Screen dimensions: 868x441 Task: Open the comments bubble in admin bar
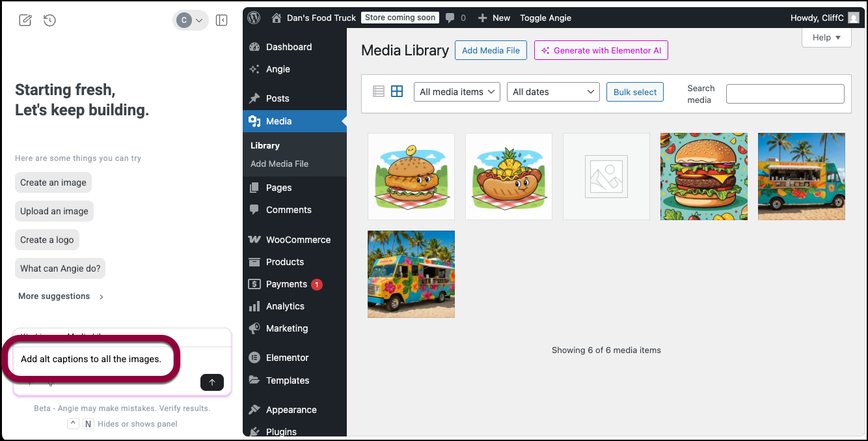[455, 18]
